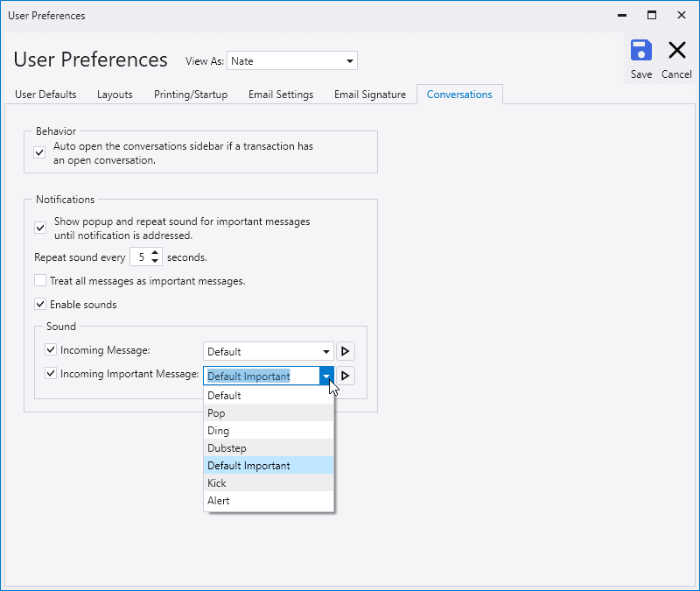The height and width of the screenshot is (591, 700).
Task: Open the View As user dropdown
Action: click(x=350, y=61)
